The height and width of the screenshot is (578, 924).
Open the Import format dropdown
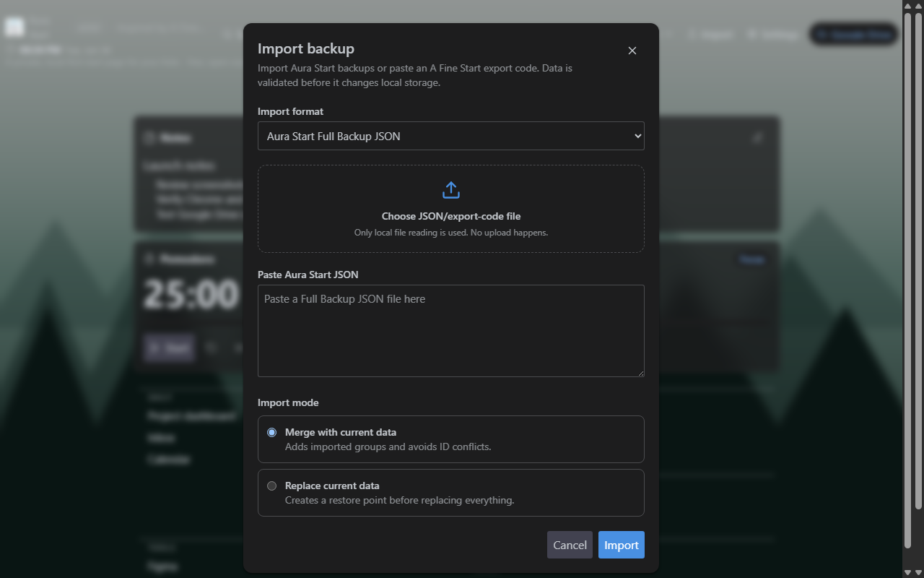450,136
